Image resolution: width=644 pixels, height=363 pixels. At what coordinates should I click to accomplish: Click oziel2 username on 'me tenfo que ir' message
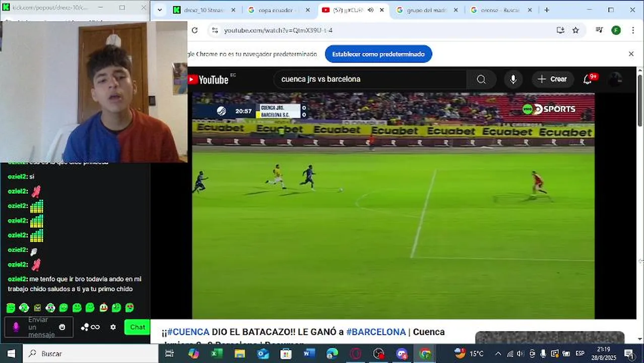pyautogui.click(x=17, y=279)
